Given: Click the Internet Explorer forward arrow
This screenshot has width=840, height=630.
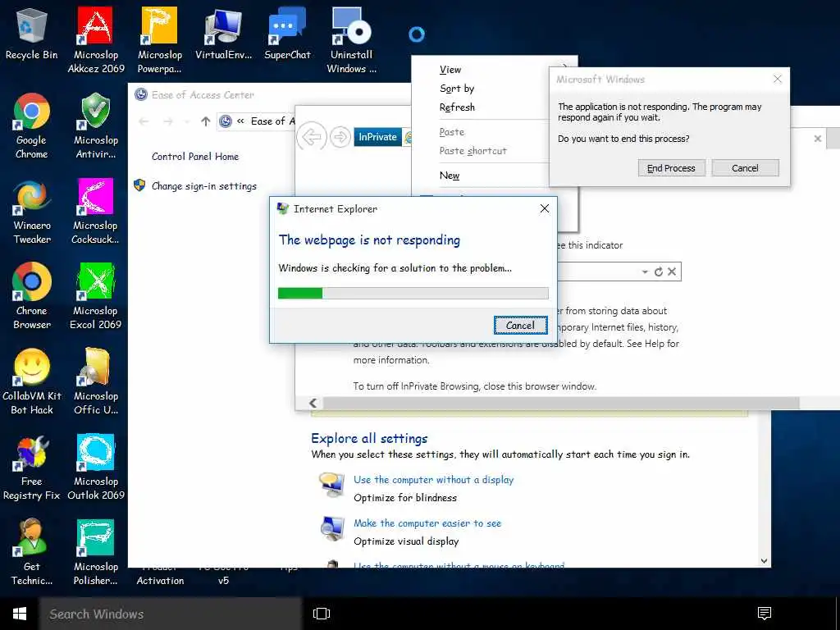Looking at the screenshot, I should point(340,138).
